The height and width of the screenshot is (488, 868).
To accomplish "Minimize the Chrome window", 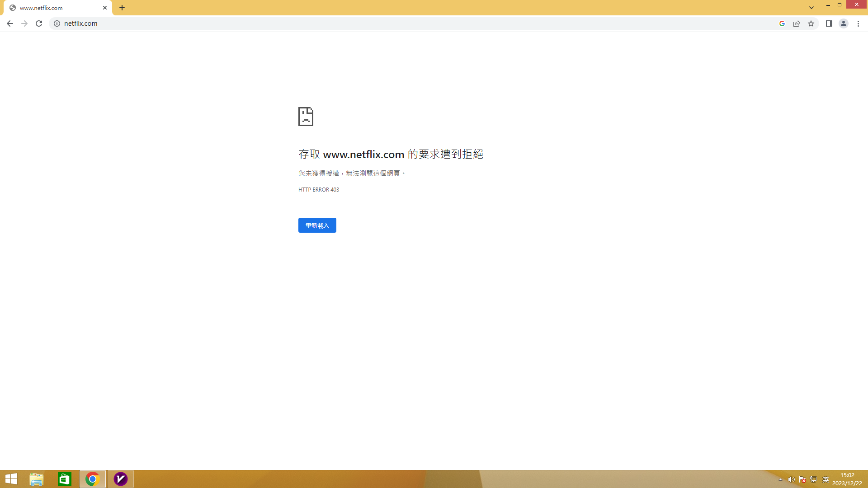I will [x=828, y=5].
